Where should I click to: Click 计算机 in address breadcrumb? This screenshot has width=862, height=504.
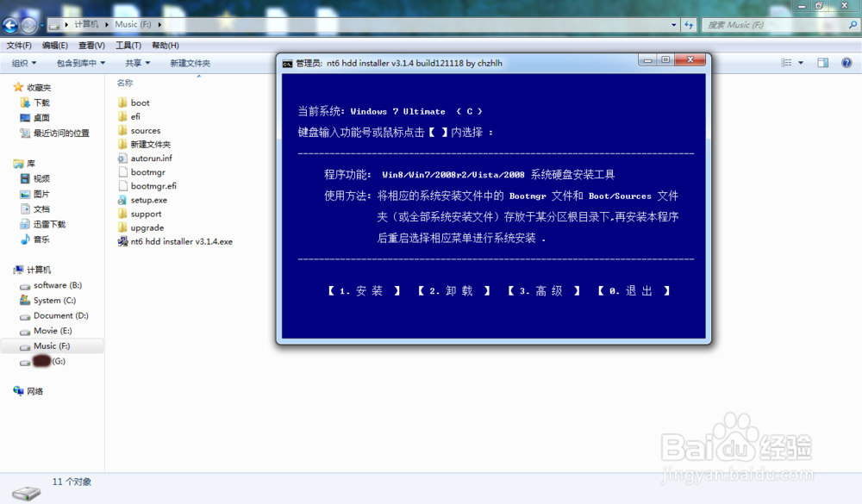click(86, 24)
